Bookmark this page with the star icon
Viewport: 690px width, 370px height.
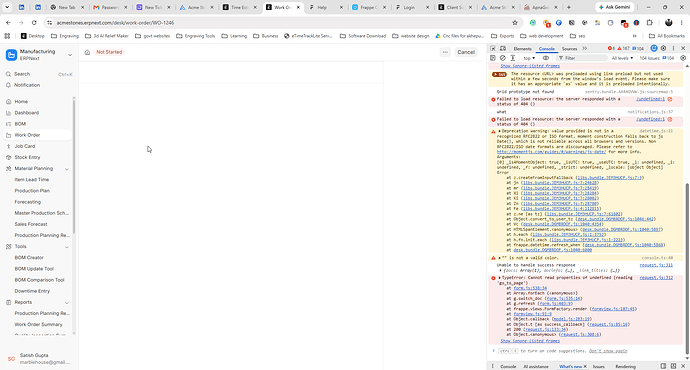[514, 22]
